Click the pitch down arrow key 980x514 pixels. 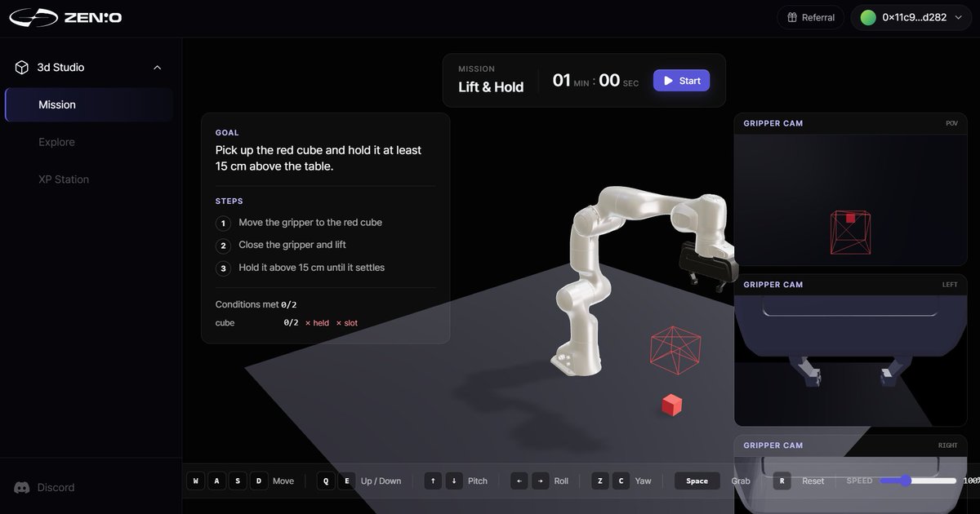[x=454, y=481]
